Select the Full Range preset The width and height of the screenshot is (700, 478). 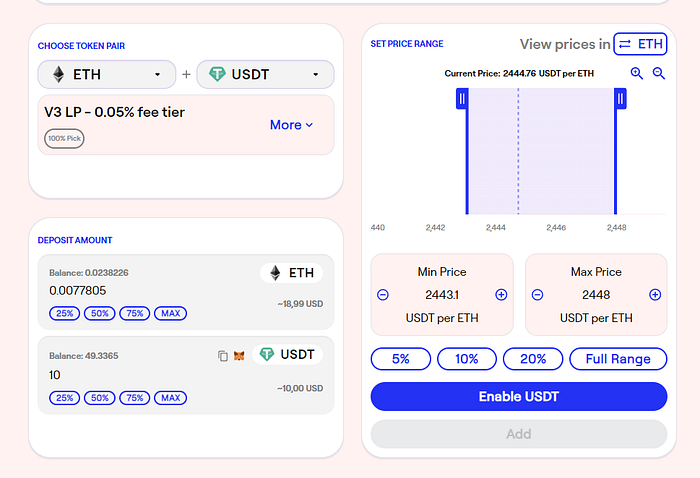pyautogui.click(x=618, y=359)
